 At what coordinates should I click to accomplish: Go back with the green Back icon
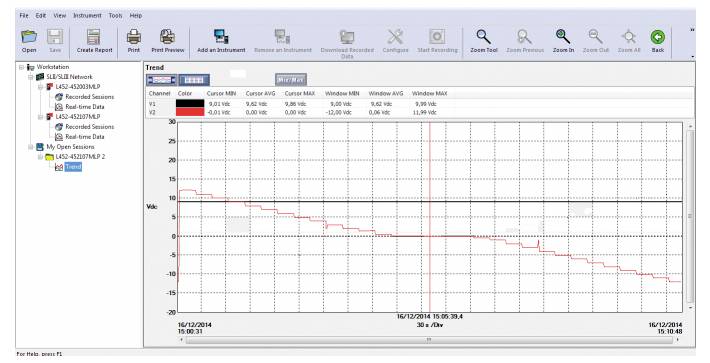coord(657,37)
